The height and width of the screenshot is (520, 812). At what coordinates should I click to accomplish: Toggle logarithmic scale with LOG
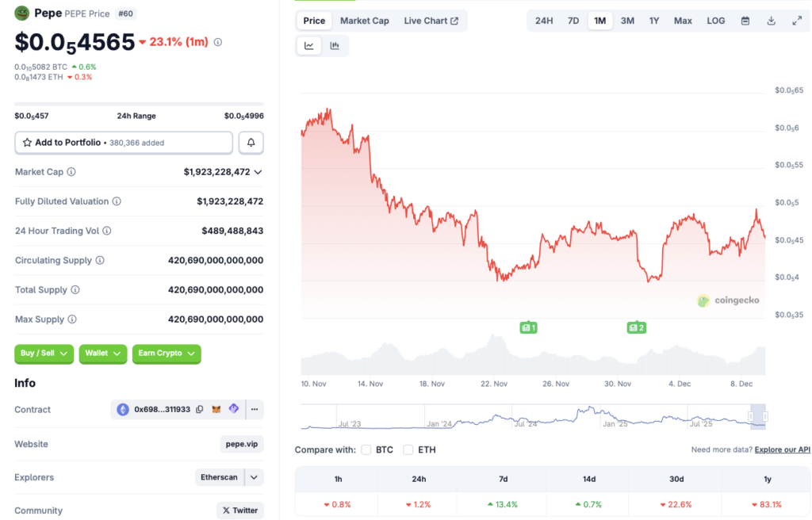point(715,21)
